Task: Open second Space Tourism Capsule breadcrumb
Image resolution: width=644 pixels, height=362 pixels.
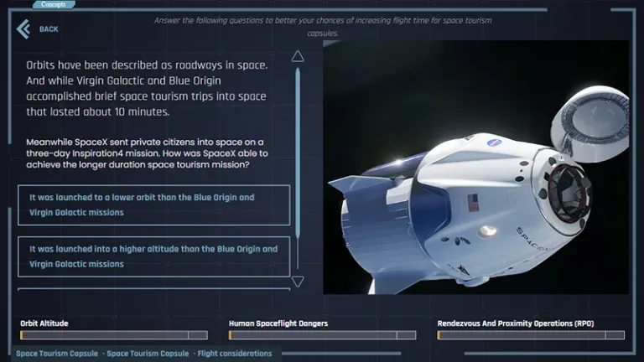Action: pos(148,354)
